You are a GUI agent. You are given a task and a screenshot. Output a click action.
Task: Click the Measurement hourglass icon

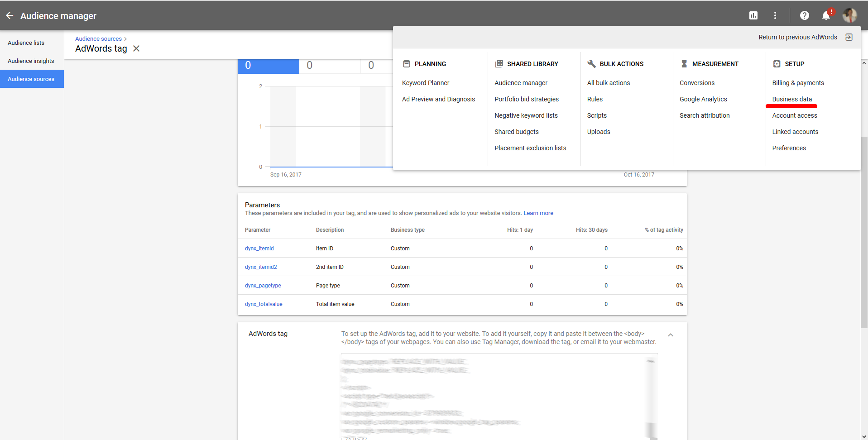683,63
